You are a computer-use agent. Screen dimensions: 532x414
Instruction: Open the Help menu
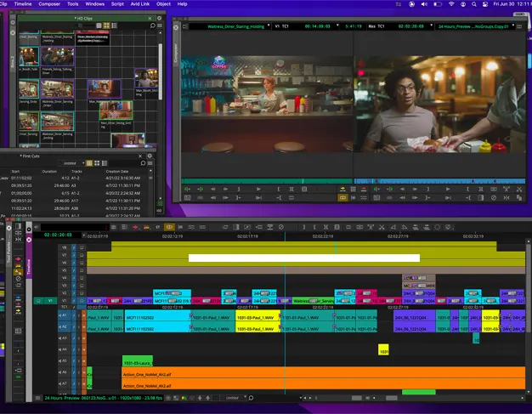(x=182, y=4)
